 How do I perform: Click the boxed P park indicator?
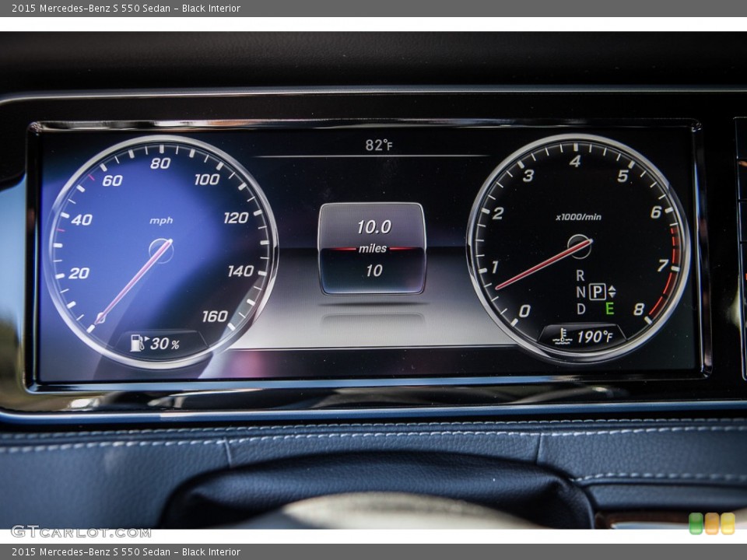pos(598,292)
